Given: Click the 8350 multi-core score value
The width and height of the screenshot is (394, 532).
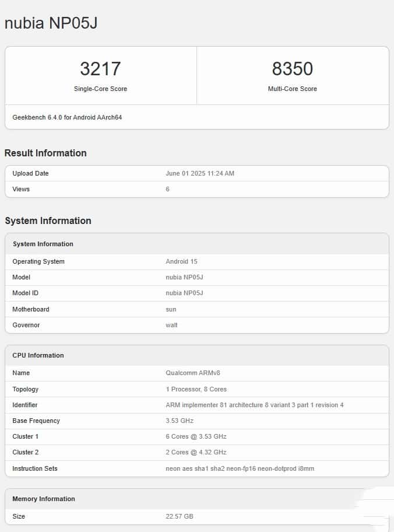Looking at the screenshot, I should [x=293, y=69].
